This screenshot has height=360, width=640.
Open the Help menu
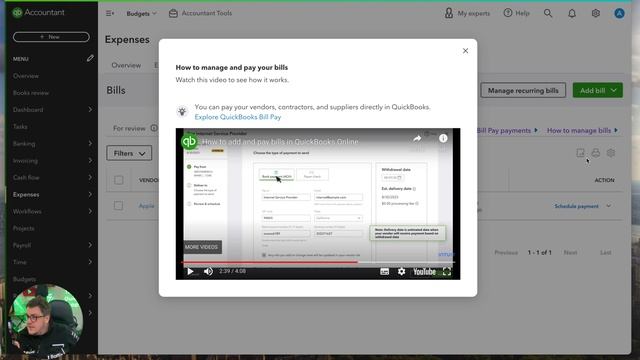coord(516,13)
